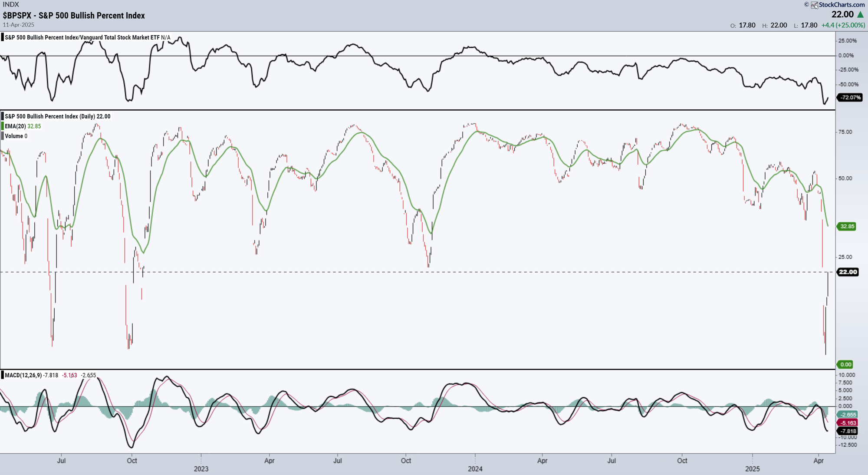
Task: Click the black -7.818 MACD value label
Action: [848, 431]
